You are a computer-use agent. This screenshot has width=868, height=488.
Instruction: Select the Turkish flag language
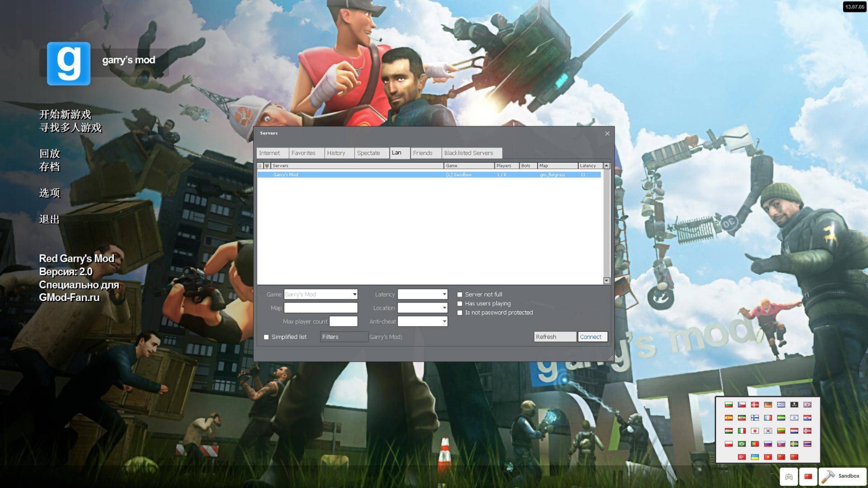click(x=742, y=457)
